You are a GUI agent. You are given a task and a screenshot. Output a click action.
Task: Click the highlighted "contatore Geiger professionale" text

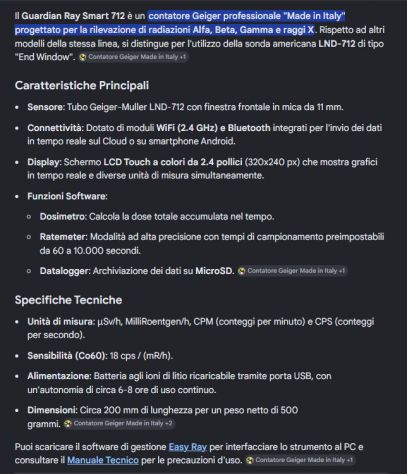point(212,16)
